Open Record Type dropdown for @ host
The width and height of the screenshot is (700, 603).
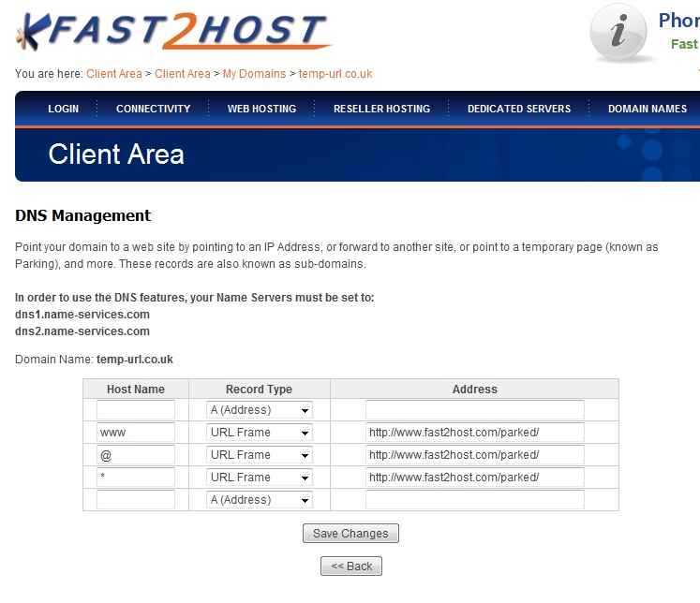coord(260,455)
